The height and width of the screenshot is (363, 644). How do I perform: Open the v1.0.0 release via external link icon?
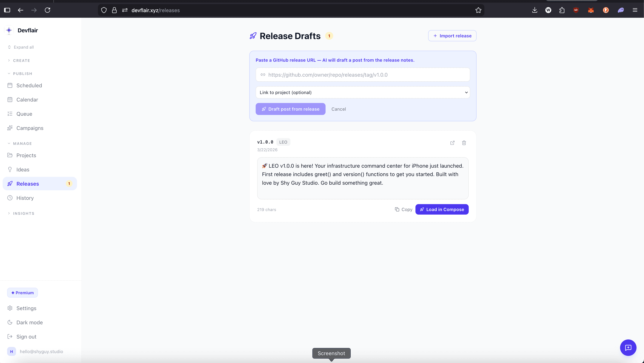[x=452, y=143]
